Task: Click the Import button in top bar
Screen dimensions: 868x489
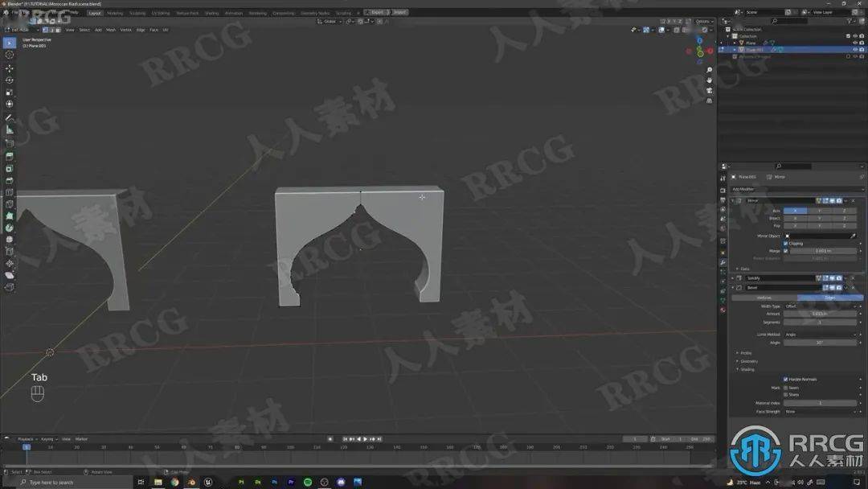Action: 399,12
